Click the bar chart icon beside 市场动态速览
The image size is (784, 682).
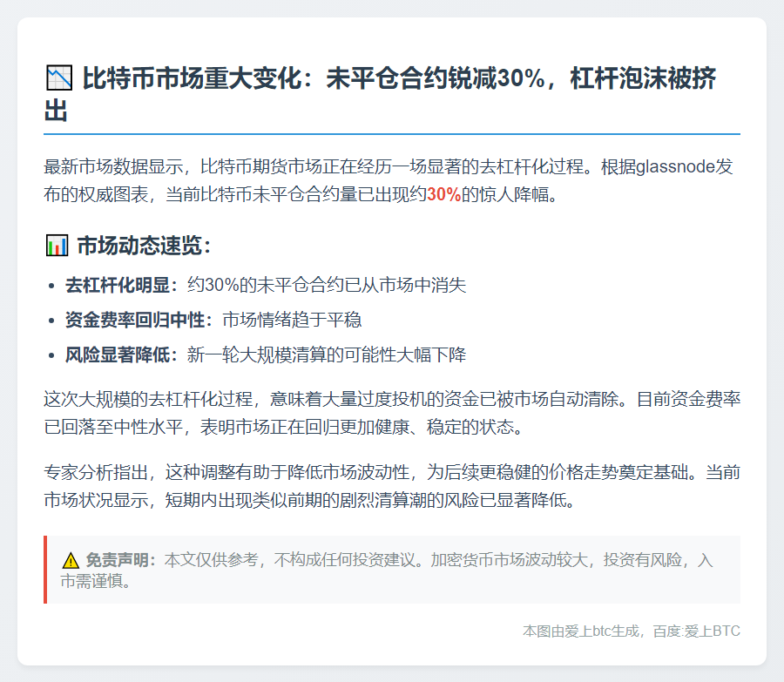56,246
